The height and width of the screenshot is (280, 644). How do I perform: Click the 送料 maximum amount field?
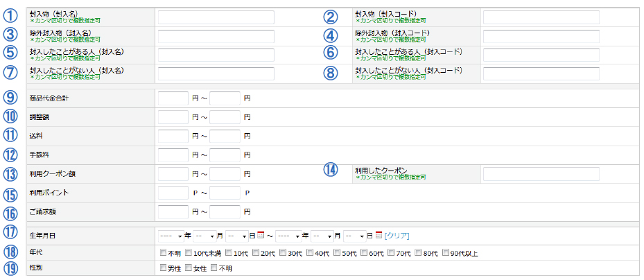click(x=225, y=136)
